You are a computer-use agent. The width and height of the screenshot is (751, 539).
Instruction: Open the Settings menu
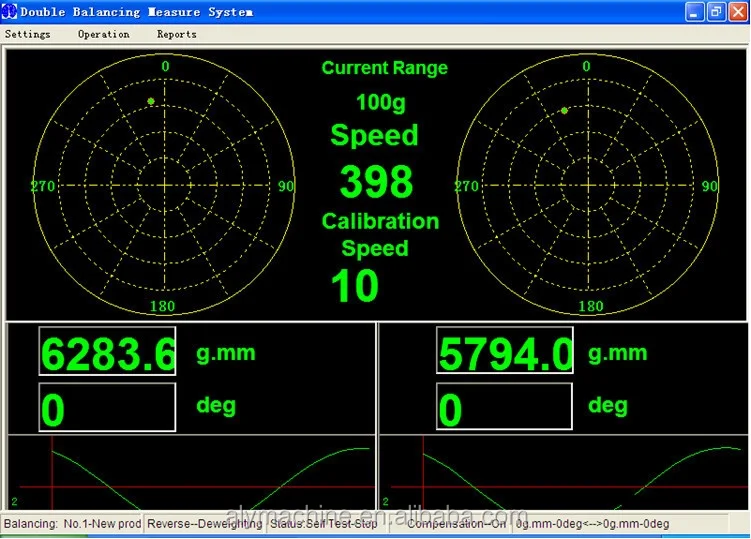28,34
